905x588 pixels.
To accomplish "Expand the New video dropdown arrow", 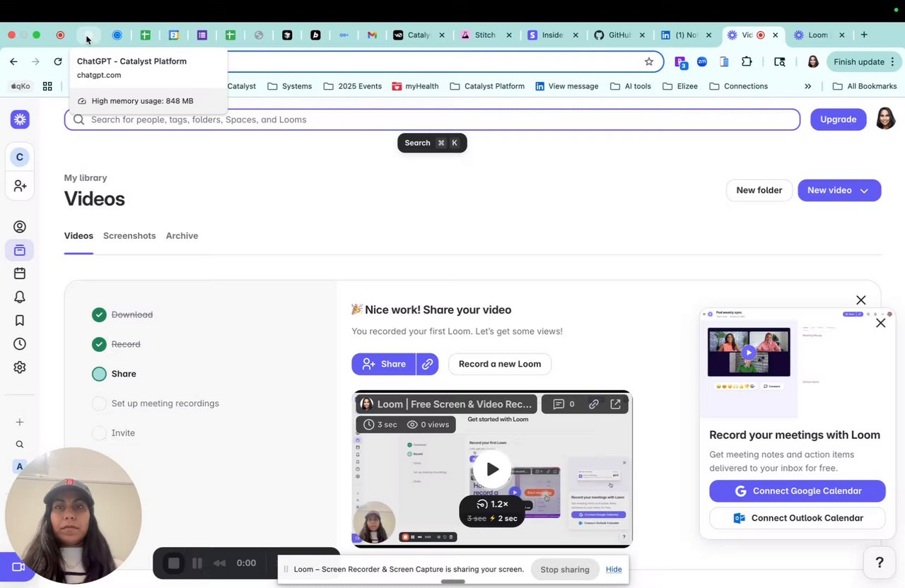I will click(864, 190).
